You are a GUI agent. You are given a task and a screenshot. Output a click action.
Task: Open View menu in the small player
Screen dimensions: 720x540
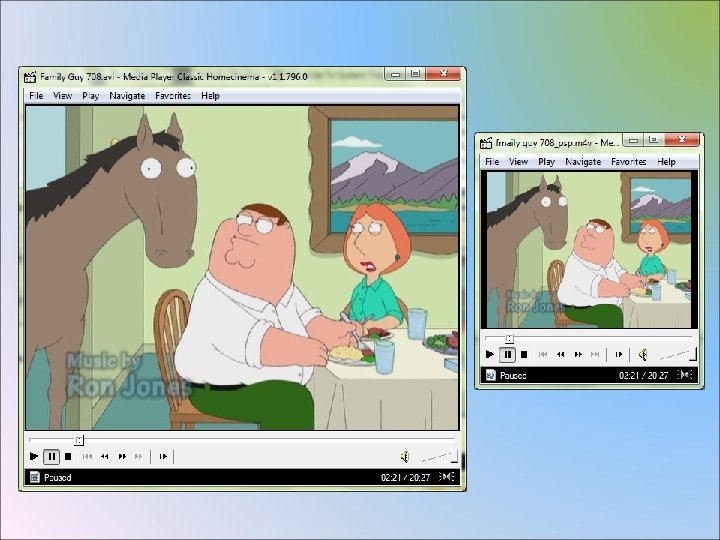[x=518, y=162]
